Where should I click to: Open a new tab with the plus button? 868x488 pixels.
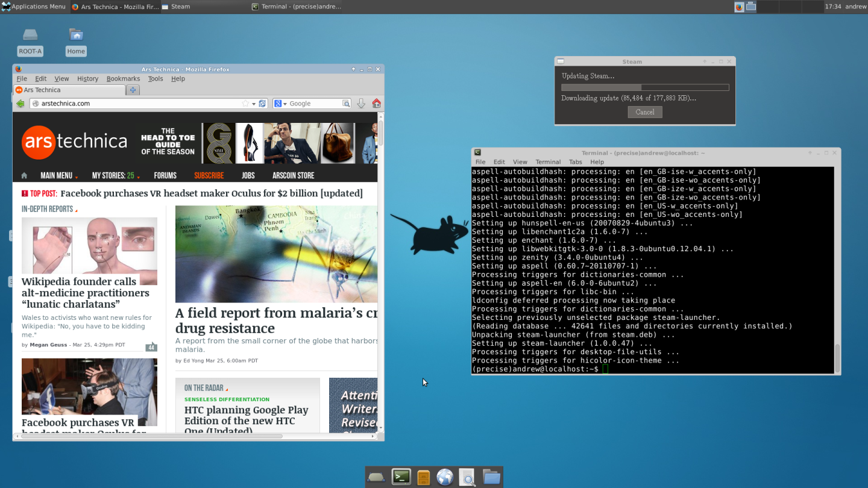point(133,90)
